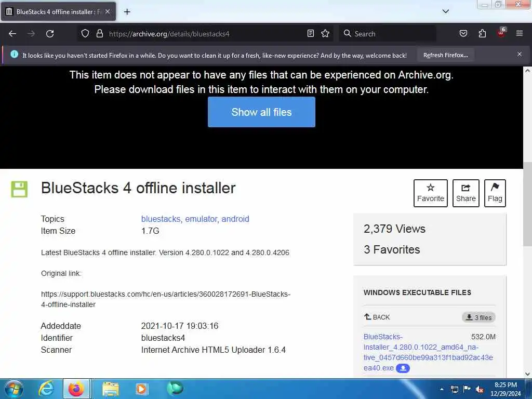The height and width of the screenshot is (399, 532).
Task: Open the BlueStacks-Installer_4.280.0.1022 exe link
Action: (x=428, y=352)
